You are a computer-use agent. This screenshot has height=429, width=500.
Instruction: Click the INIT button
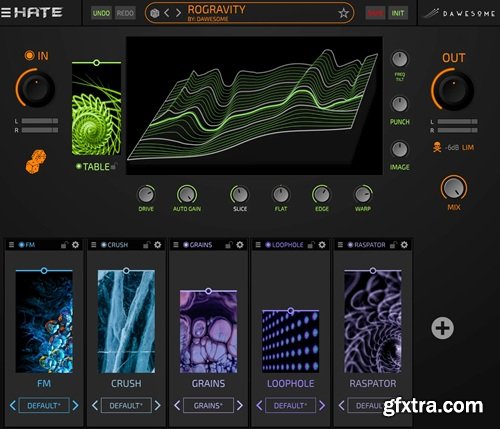398,13
